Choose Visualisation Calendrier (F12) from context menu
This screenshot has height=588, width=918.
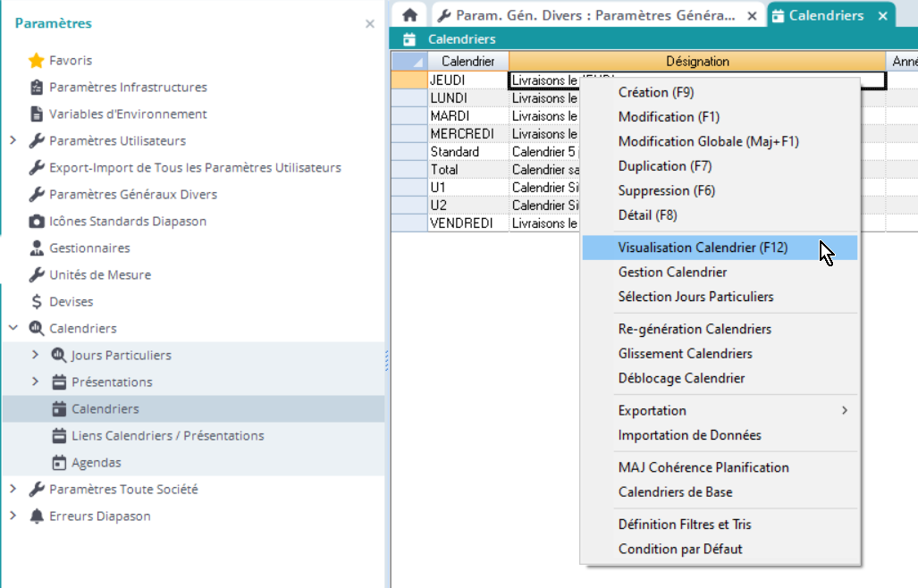(x=703, y=248)
